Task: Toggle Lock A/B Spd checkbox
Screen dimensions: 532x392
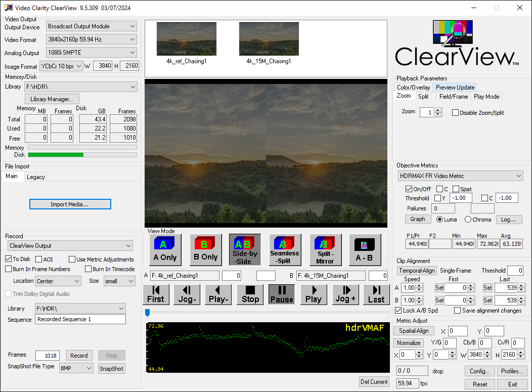Action: click(398, 310)
